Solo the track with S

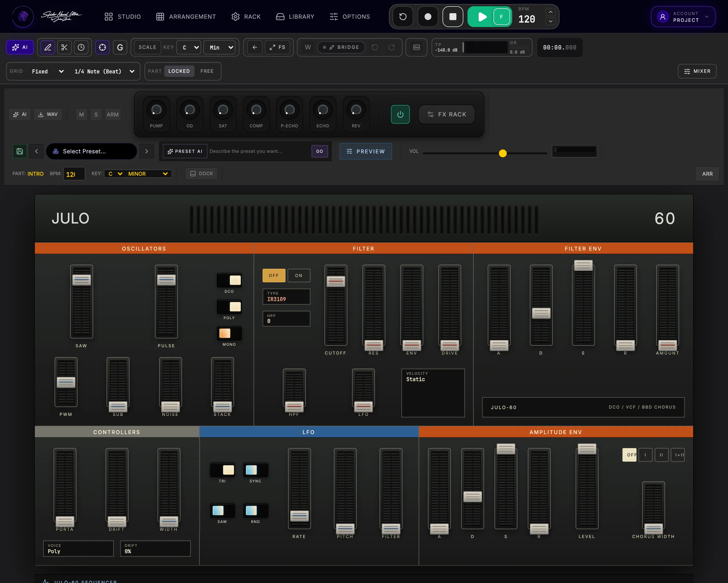[96, 114]
